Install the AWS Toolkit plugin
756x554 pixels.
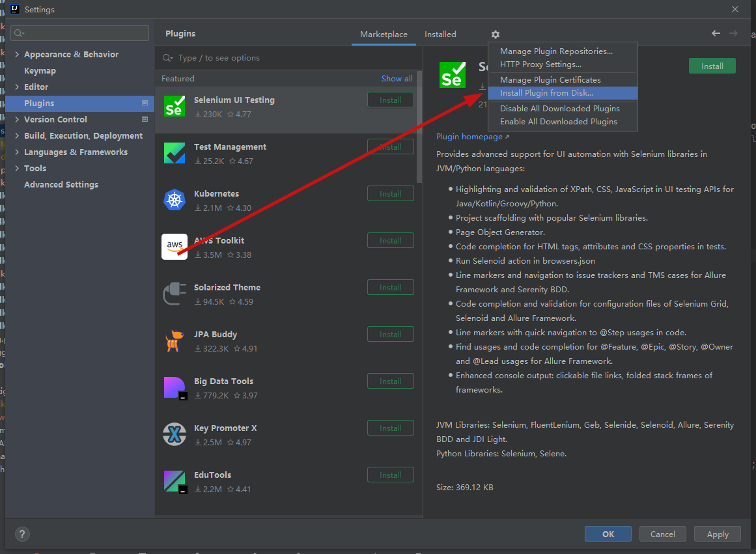point(391,240)
